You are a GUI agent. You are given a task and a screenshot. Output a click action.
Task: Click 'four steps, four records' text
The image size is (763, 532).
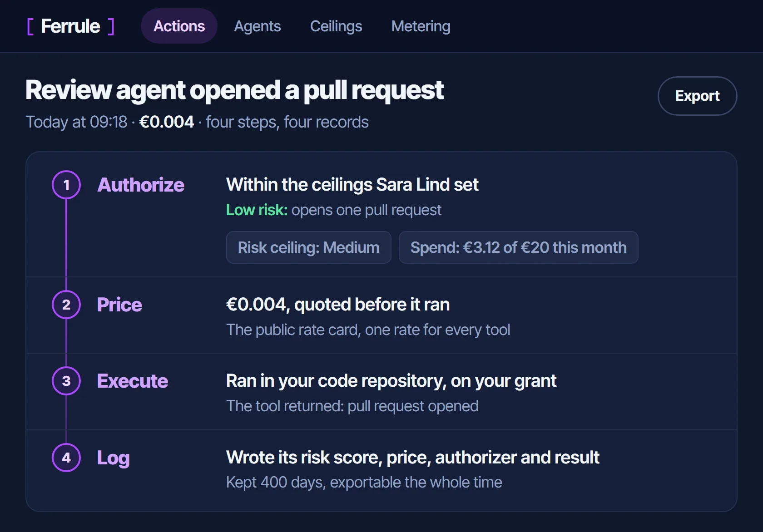coord(287,122)
